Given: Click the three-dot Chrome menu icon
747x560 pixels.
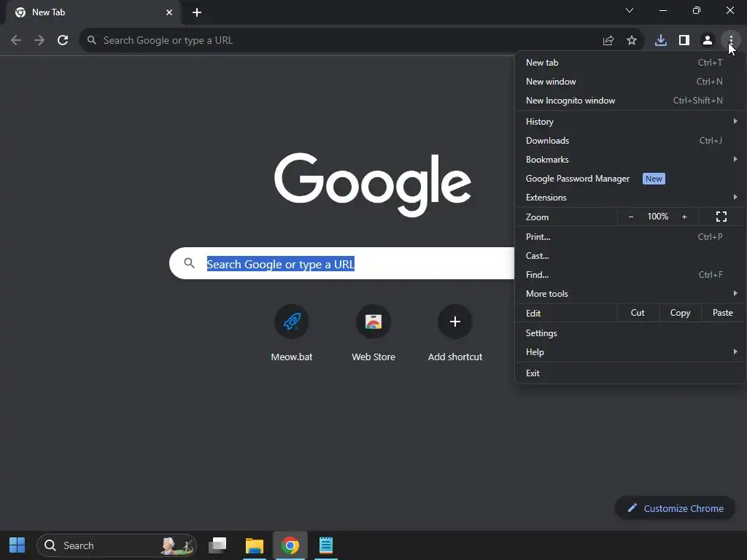Looking at the screenshot, I should point(731,41).
